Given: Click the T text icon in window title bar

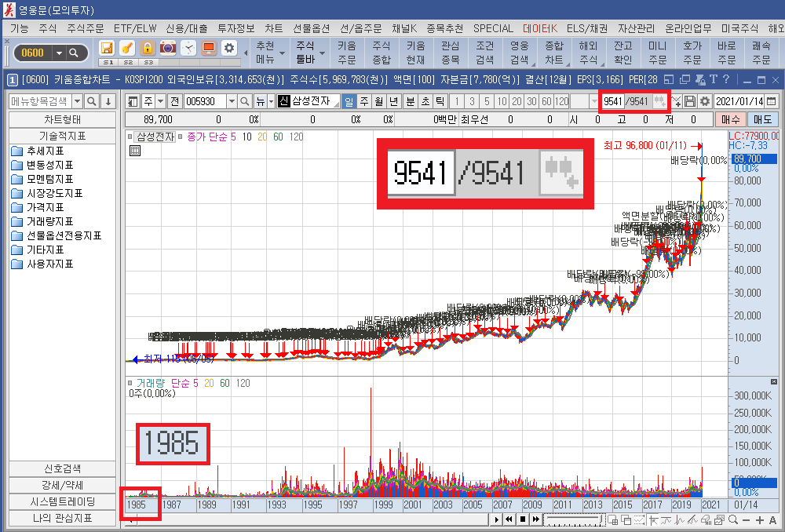Looking at the screenshot, I should [x=713, y=79].
